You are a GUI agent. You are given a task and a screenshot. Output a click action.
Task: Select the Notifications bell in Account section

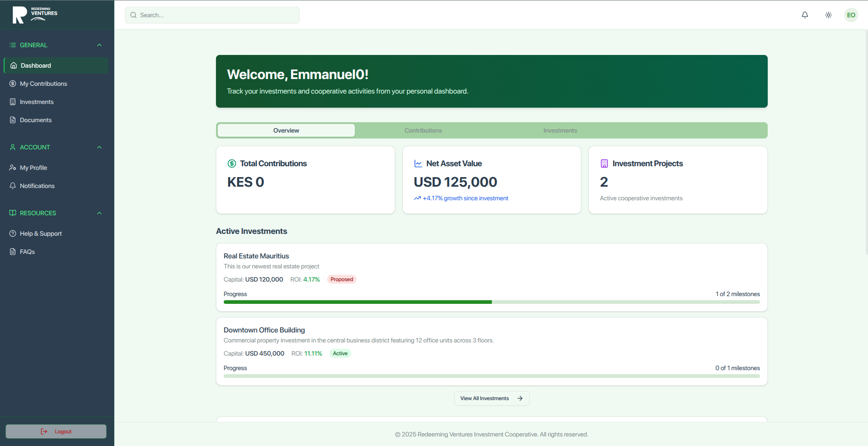13,186
